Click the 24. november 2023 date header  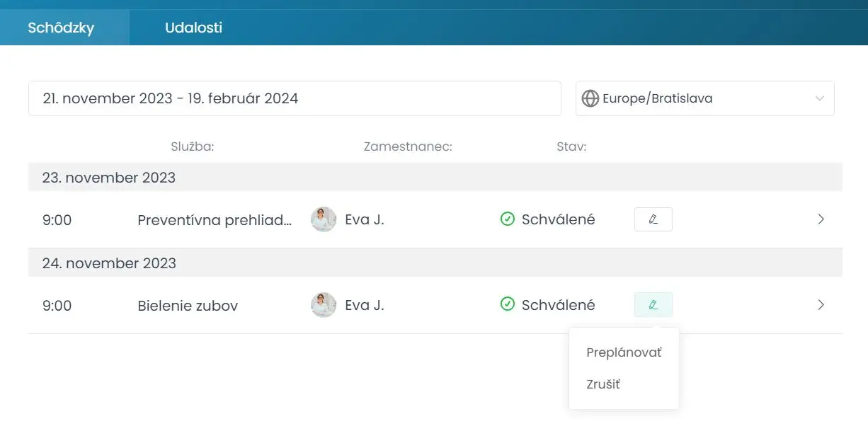click(x=109, y=263)
